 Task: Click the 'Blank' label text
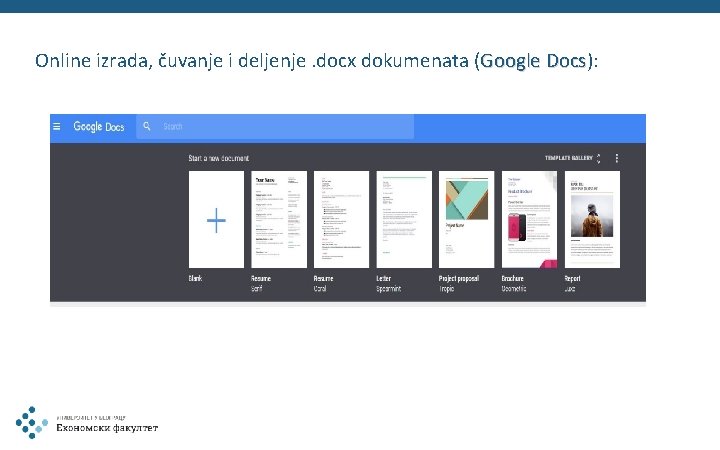coord(195,278)
